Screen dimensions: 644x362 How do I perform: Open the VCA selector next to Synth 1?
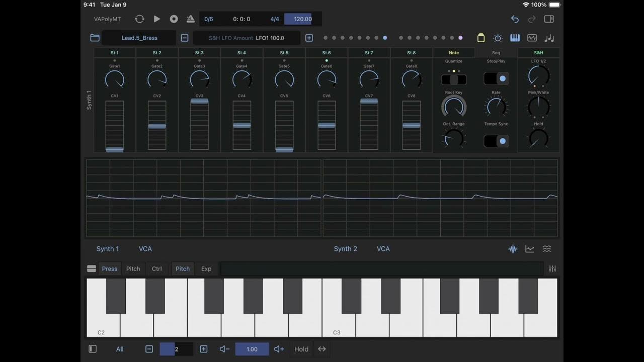(145, 249)
